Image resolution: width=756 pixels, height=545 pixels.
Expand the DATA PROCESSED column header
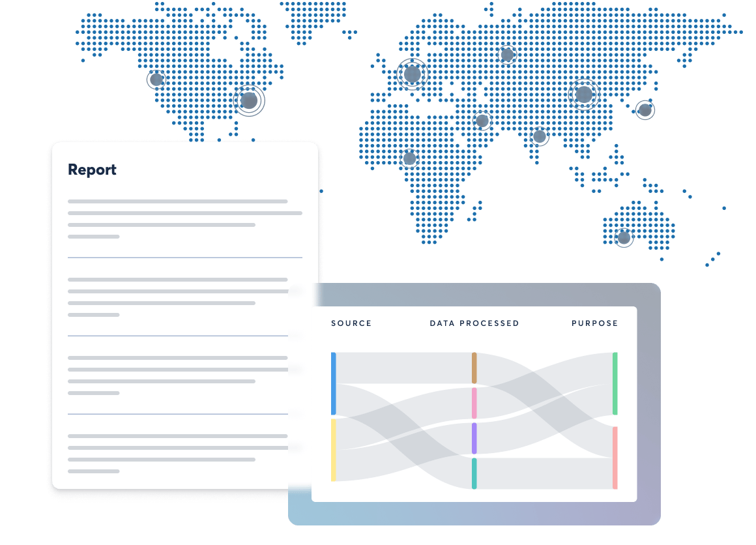point(474,323)
